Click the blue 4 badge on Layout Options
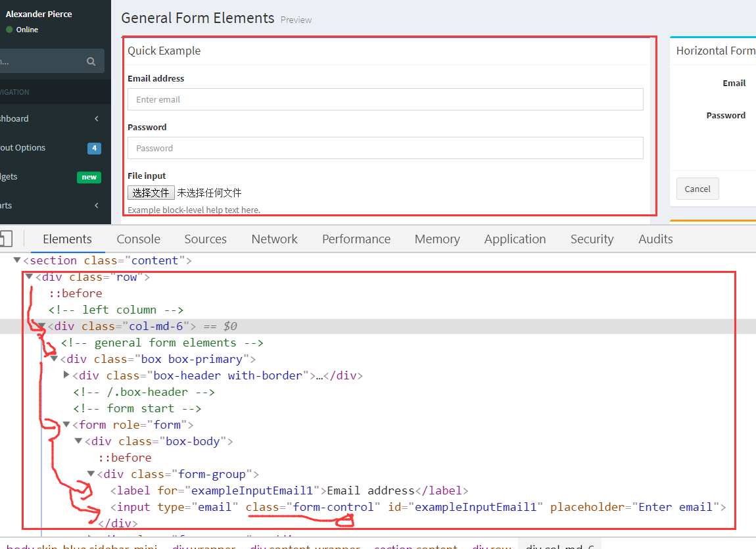 [94, 148]
